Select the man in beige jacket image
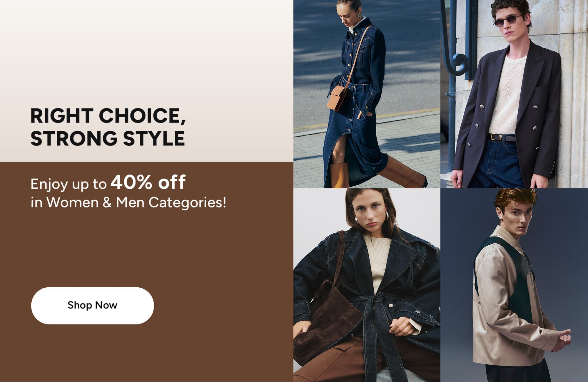 pos(514,285)
